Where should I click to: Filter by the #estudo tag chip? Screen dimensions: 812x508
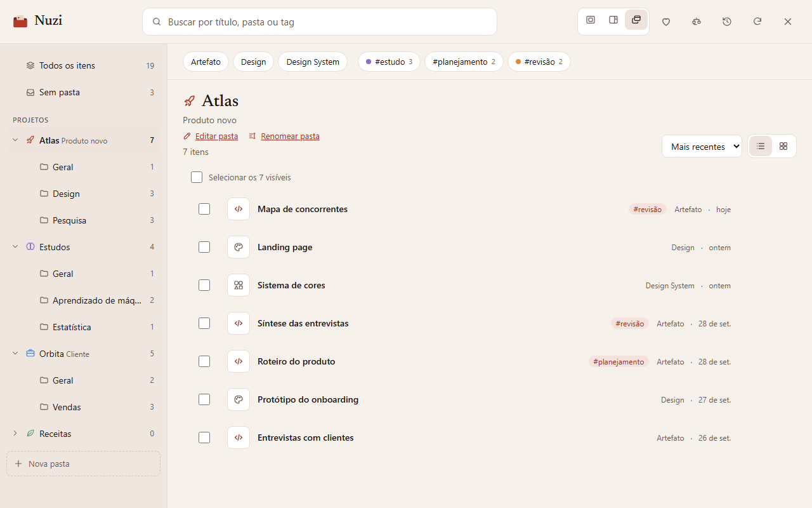389,62
